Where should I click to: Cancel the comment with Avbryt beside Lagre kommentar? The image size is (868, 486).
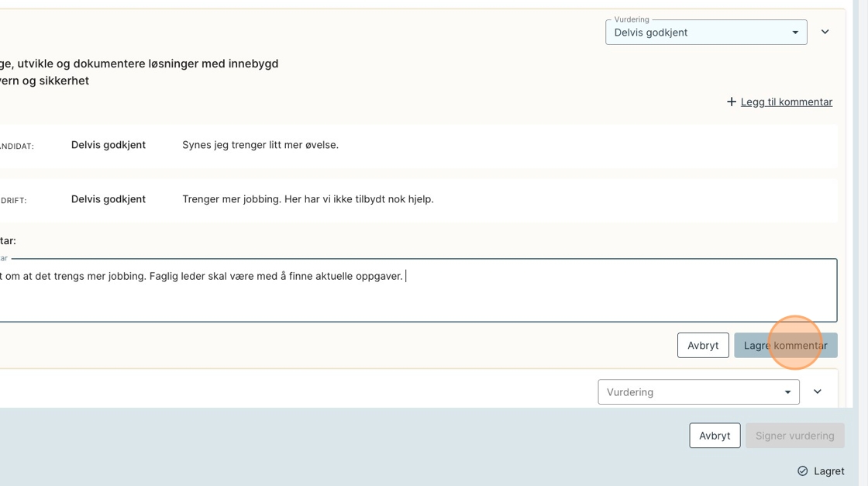point(703,346)
